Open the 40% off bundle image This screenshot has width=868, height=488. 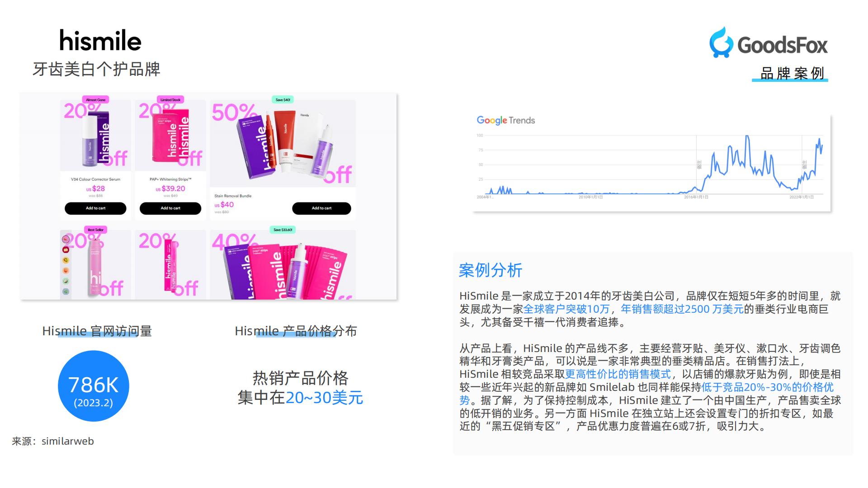click(x=283, y=265)
